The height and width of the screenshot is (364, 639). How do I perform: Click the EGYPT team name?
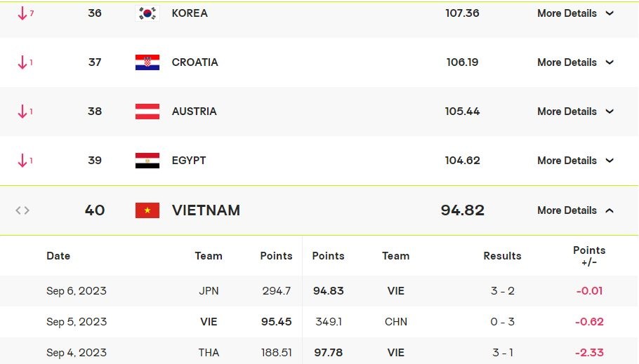(x=189, y=161)
